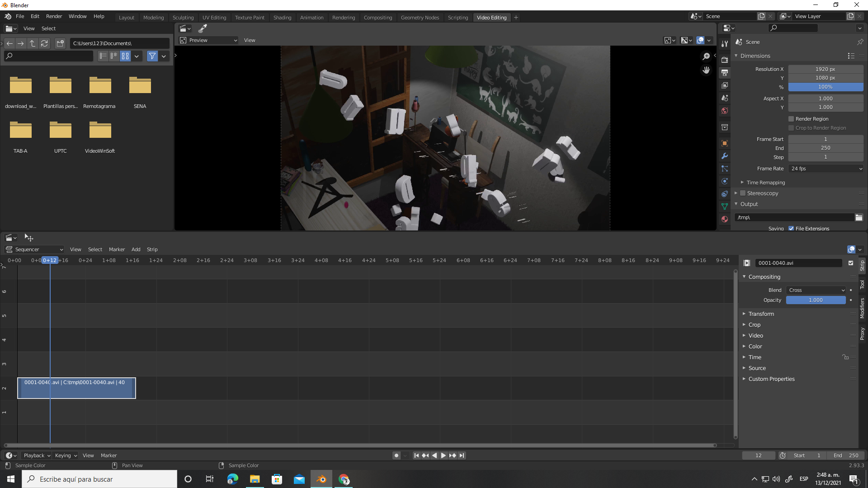
Task: Open the output folder browse icon
Action: [x=859, y=217]
